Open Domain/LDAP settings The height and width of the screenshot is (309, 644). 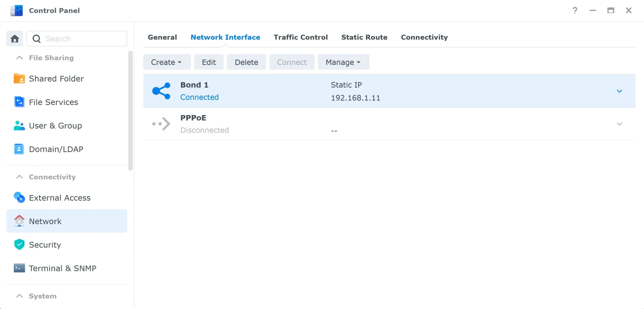(x=56, y=149)
